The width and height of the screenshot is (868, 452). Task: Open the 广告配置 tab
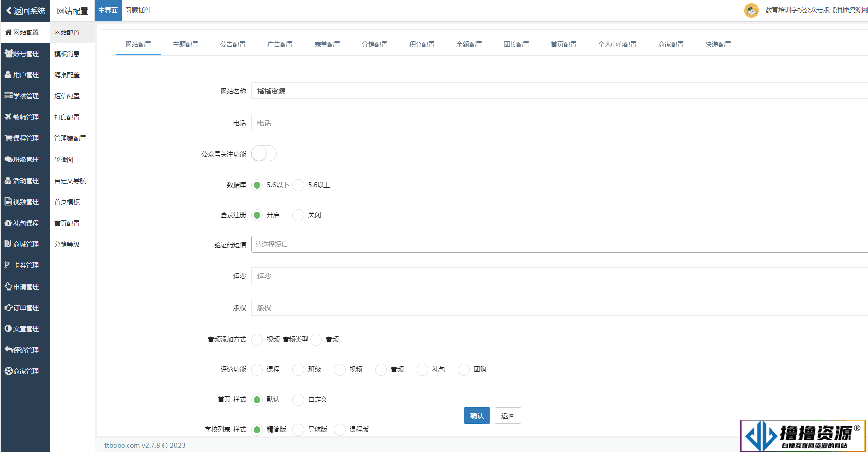(x=280, y=44)
